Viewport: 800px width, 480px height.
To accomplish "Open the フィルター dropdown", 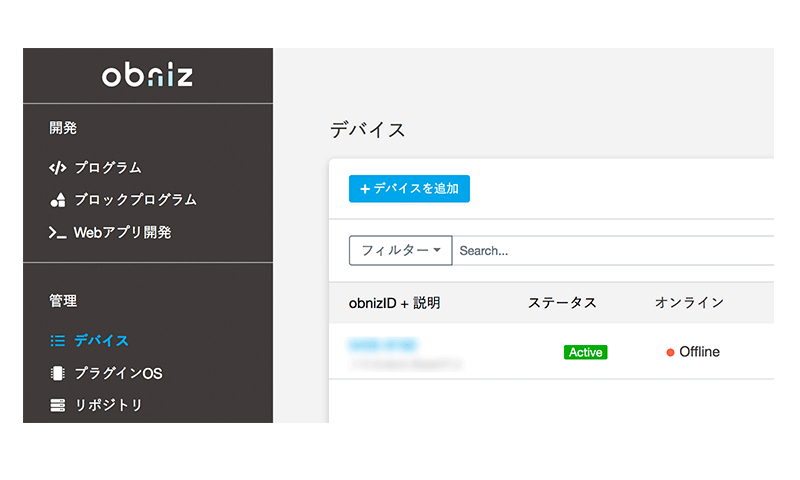I will [400, 250].
